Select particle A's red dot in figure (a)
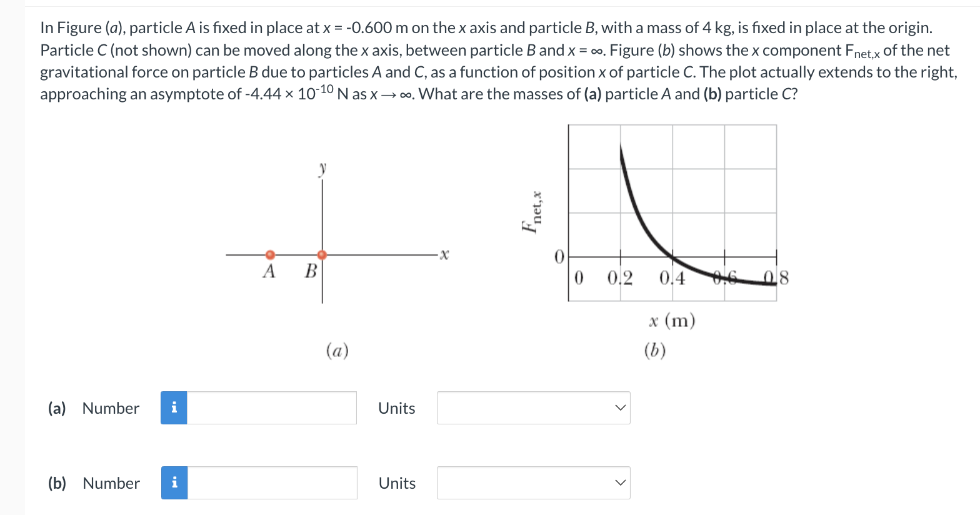Image resolution: width=980 pixels, height=515 pixels. click(270, 254)
